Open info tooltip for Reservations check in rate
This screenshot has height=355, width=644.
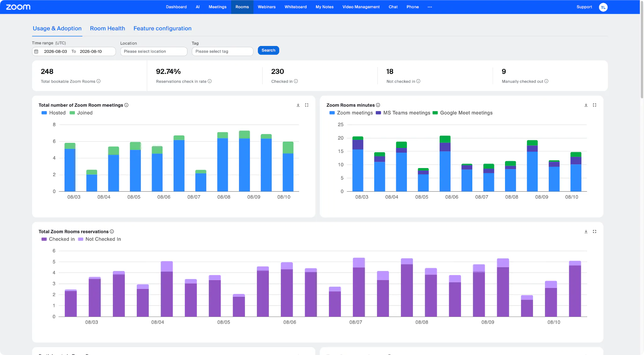click(210, 81)
